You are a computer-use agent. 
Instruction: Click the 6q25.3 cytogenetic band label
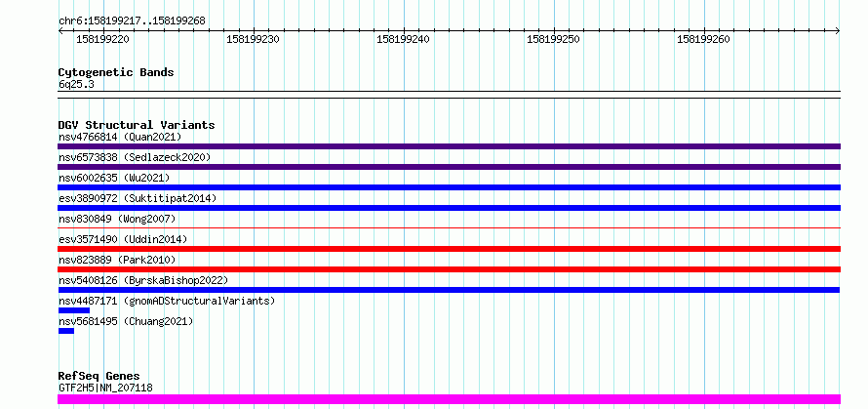76,85
